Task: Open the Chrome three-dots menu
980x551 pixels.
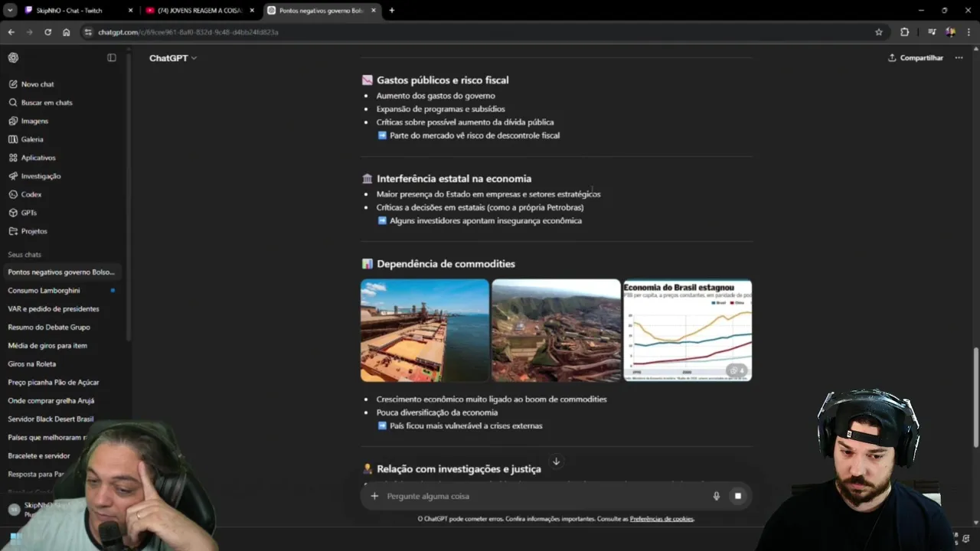Action: pyautogui.click(x=969, y=32)
